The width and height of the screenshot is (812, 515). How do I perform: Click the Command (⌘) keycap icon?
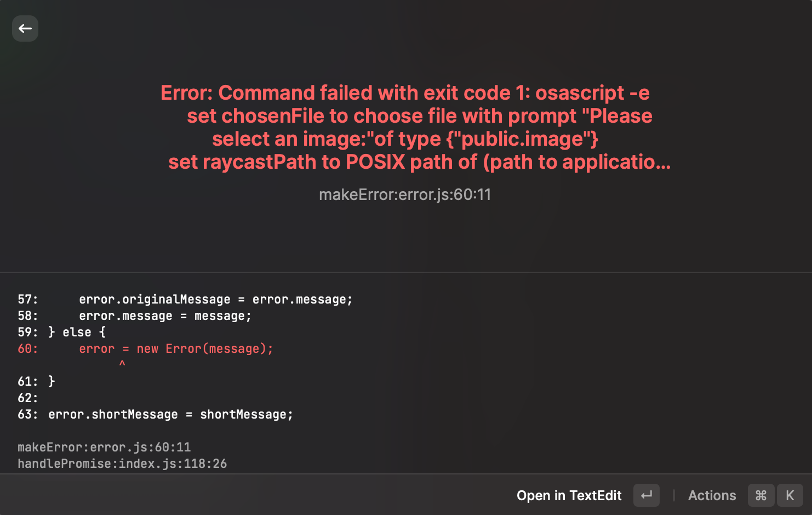coord(761,495)
